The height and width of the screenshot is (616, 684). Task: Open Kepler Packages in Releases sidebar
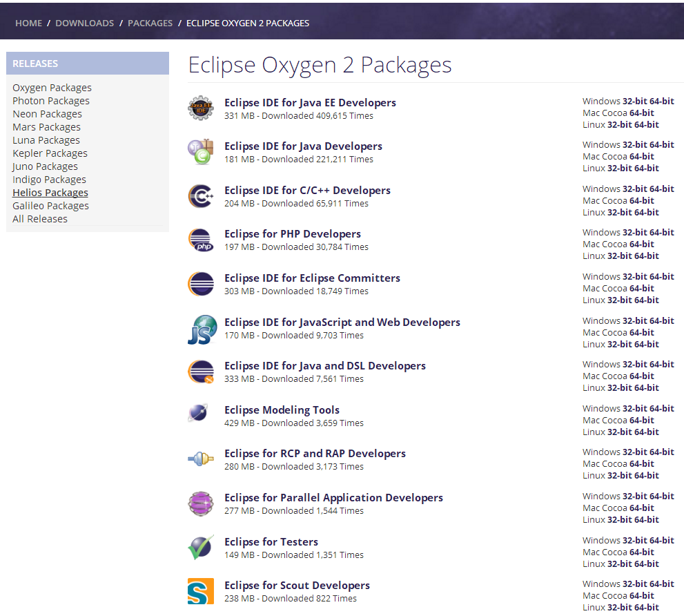coord(50,153)
